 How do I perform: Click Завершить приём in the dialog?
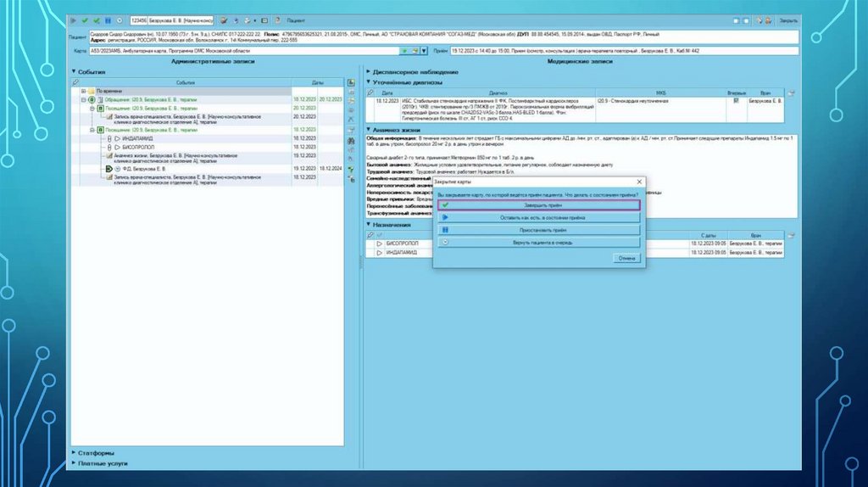click(x=538, y=205)
